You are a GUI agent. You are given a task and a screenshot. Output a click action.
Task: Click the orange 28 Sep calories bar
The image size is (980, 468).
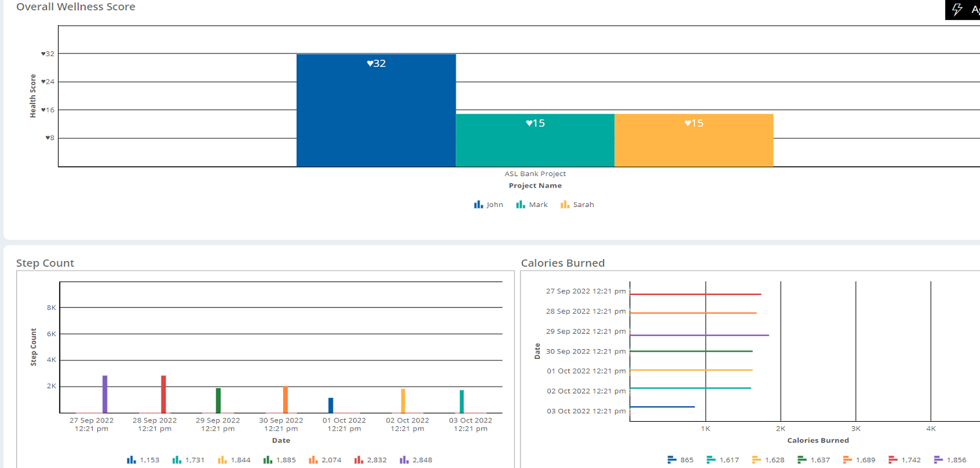[x=693, y=313]
